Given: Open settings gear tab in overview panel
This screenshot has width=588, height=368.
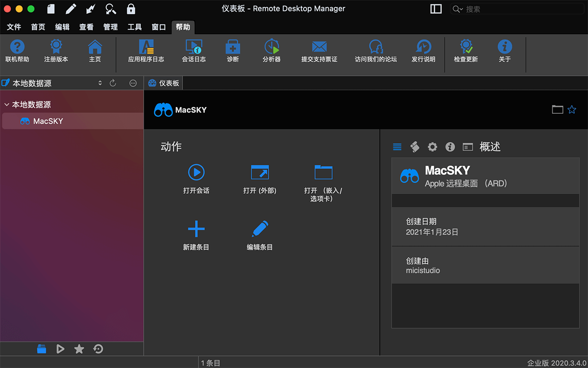Looking at the screenshot, I should click(432, 147).
